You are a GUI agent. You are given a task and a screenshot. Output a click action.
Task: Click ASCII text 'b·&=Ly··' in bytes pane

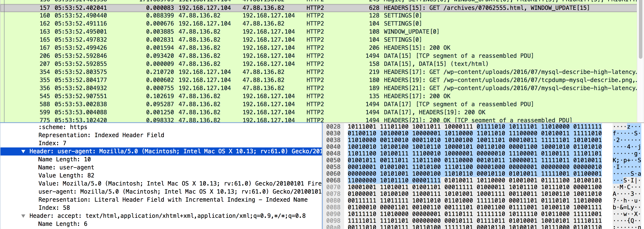coord(627,207)
